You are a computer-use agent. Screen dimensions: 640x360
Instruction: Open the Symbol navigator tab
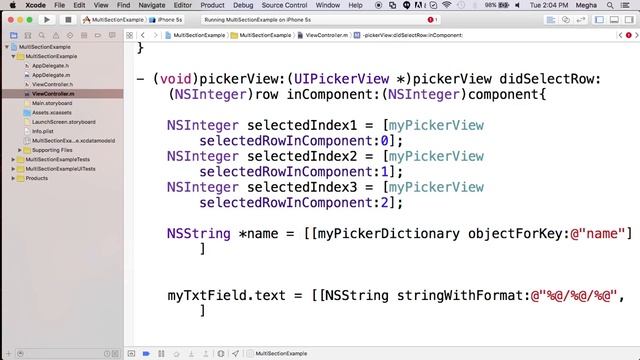(x=28, y=36)
